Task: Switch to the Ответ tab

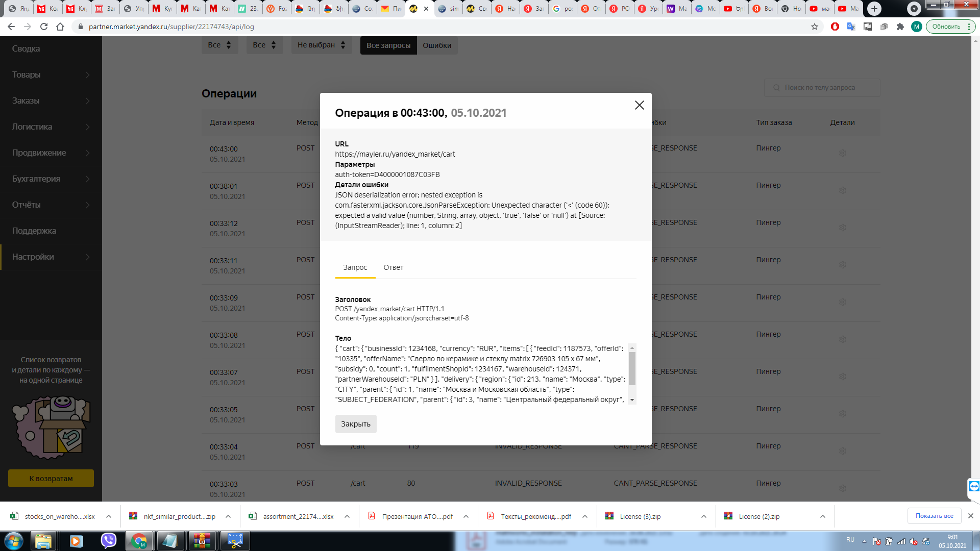Action: click(x=394, y=267)
